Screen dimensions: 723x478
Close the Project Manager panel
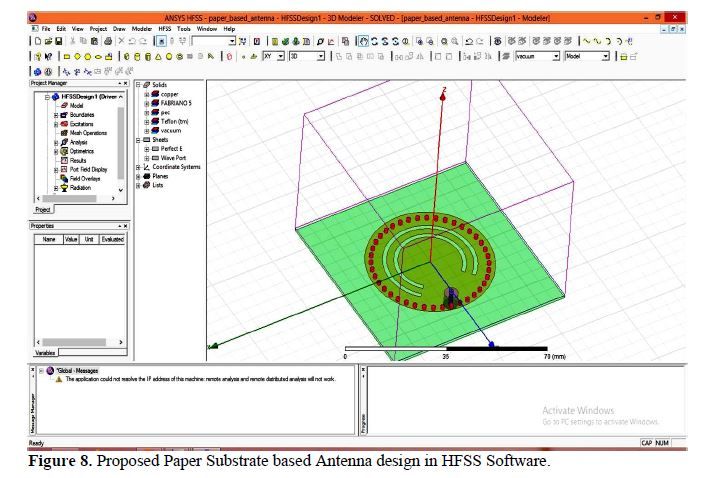pos(125,83)
